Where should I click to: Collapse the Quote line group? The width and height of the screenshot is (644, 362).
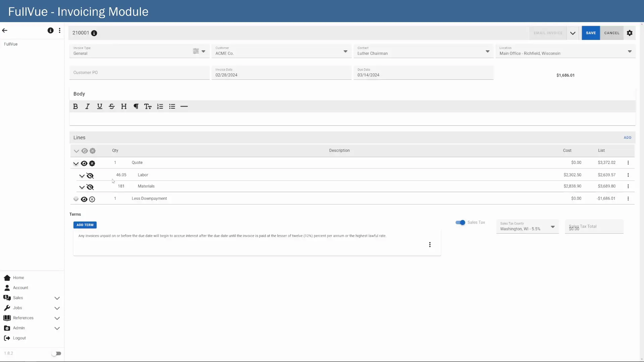coord(76,164)
